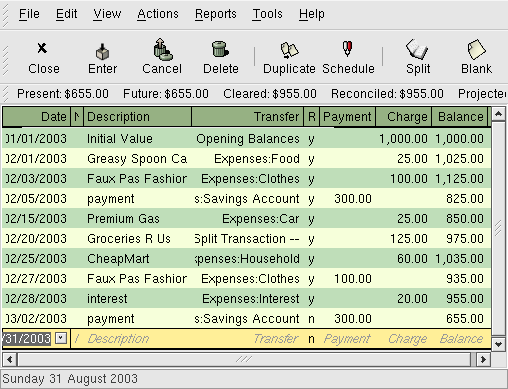The width and height of the screenshot is (508, 389).
Task: Click the Cancel transaction icon
Action: pyautogui.click(x=162, y=49)
